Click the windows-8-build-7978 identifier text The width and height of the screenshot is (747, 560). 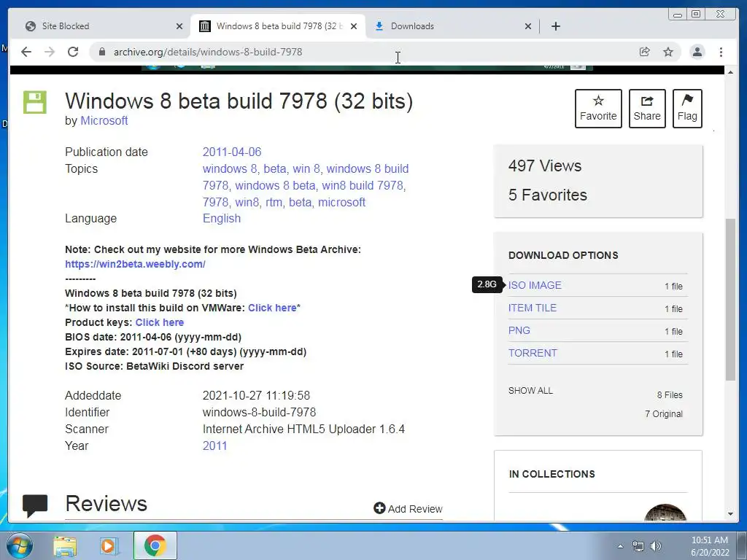[259, 413]
